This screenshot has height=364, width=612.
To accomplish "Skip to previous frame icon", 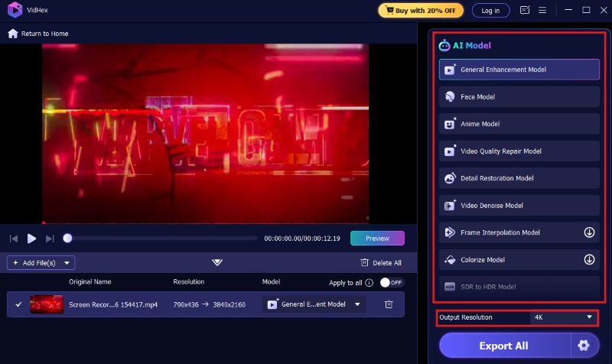I will point(14,239).
